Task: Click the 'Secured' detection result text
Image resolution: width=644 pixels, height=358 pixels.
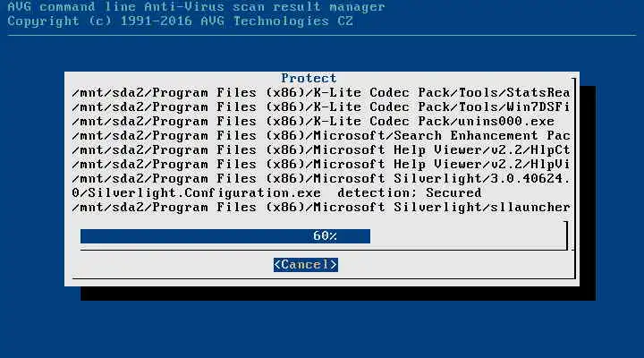Action: [453, 193]
